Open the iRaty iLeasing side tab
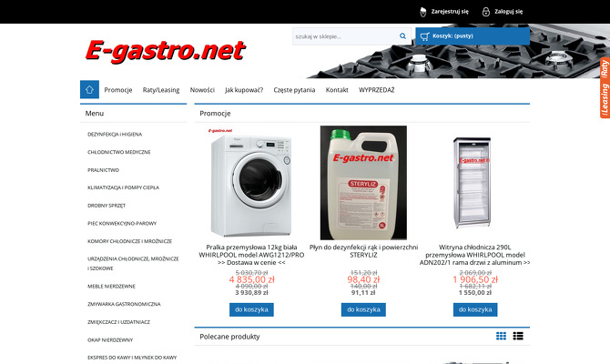This screenshot has width=610, height=364. (x=605, y=88)
